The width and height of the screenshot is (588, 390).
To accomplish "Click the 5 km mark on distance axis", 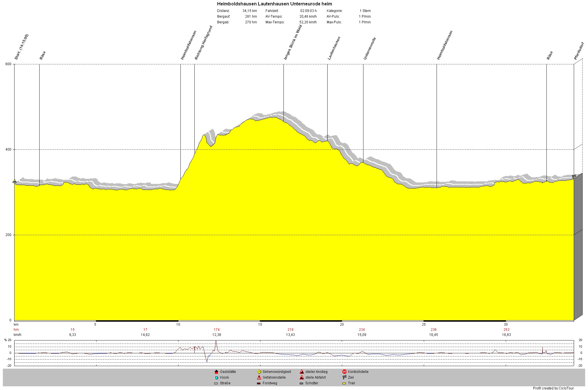I will (95, 325).
